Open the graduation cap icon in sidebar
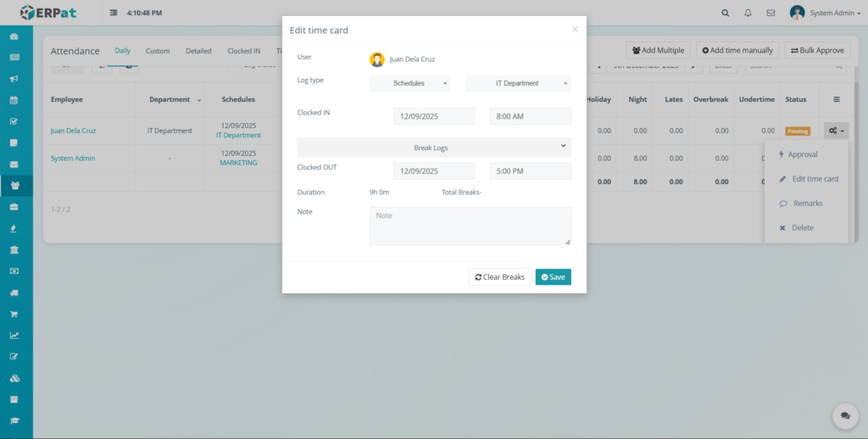Screen dimensions: 868x439 [14, 420]
